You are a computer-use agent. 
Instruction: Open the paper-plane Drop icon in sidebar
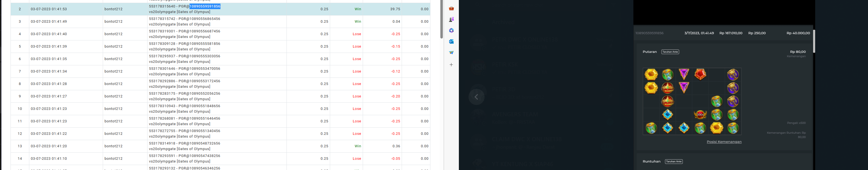pos(451,52)
